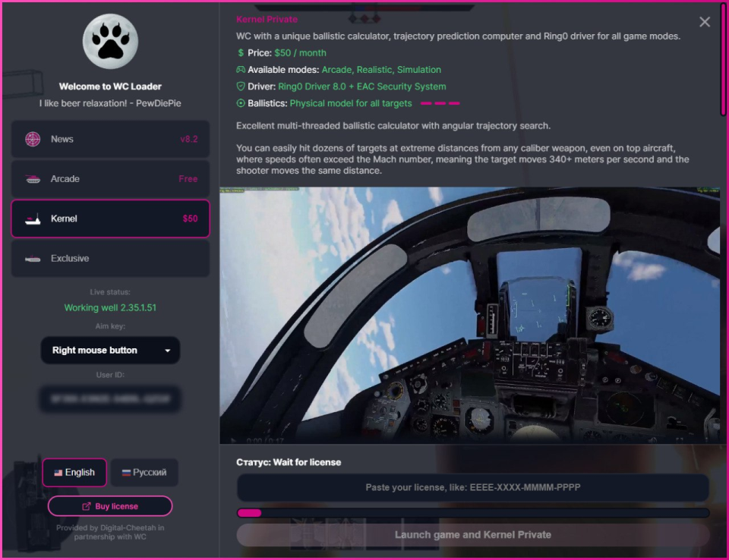The height and width of the screenshot is (560, 729).
Task: Click the cockpit preview video
Action: point(469,316)
